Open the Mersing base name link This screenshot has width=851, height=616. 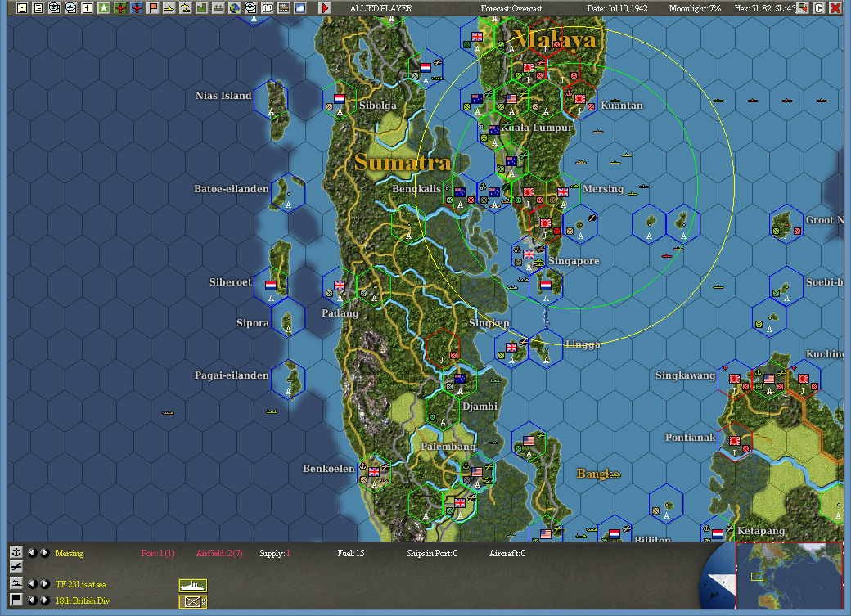tap(70, 554)
